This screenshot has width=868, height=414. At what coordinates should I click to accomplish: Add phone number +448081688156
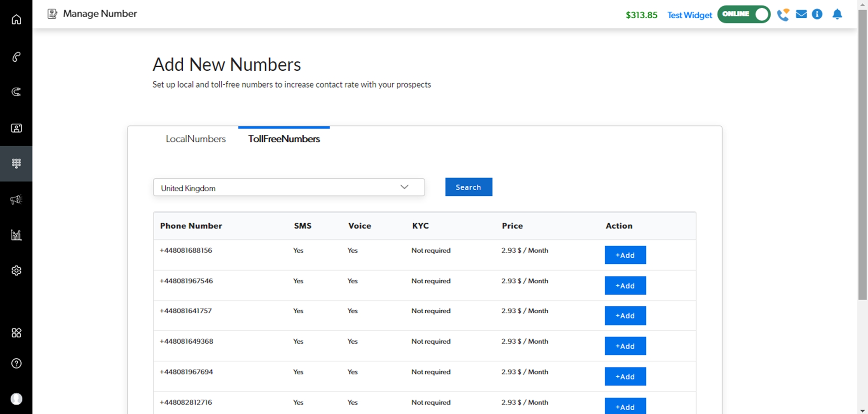625,255
